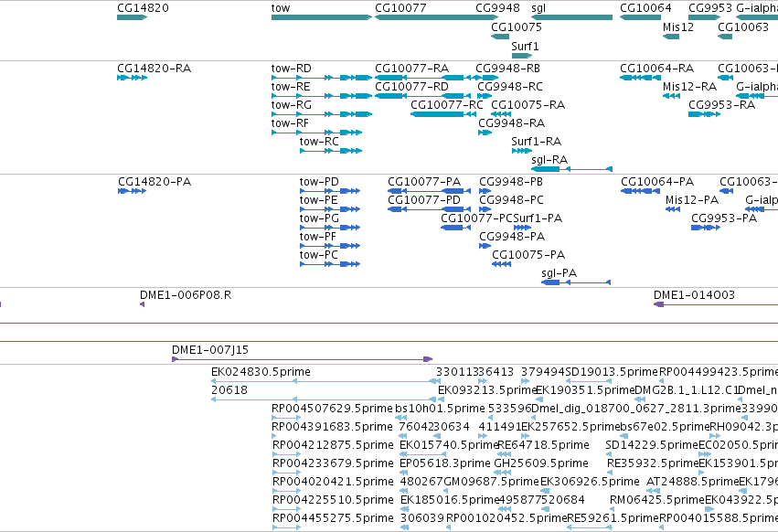
Task: Select the CG9953 gene feature
Action: 705,17
